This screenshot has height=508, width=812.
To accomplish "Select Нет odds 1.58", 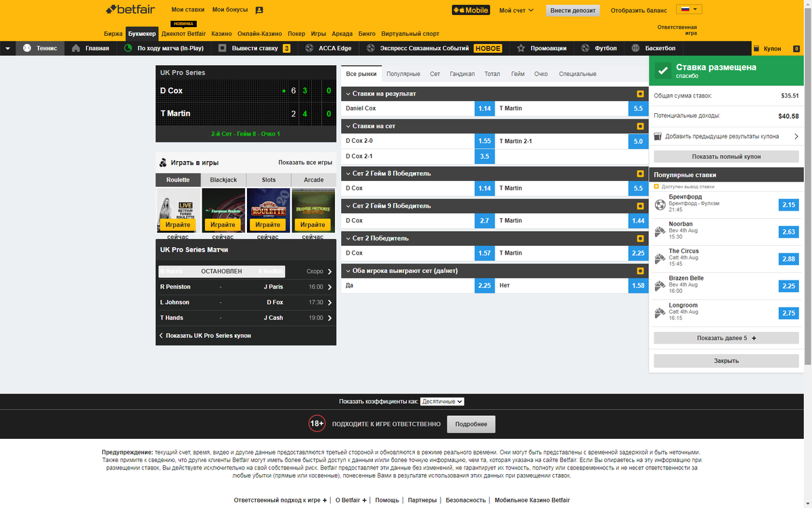I will point(638,286).
